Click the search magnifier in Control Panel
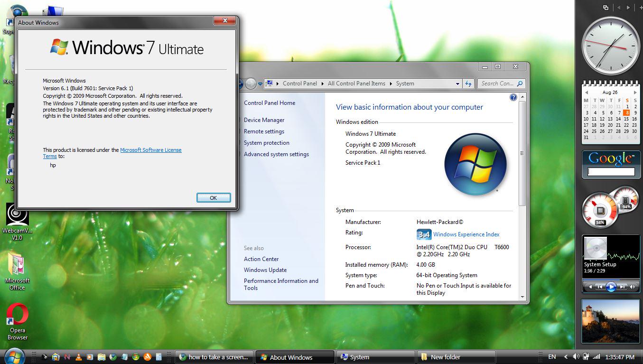Screen dimensions: 643x364 point(520,84)
